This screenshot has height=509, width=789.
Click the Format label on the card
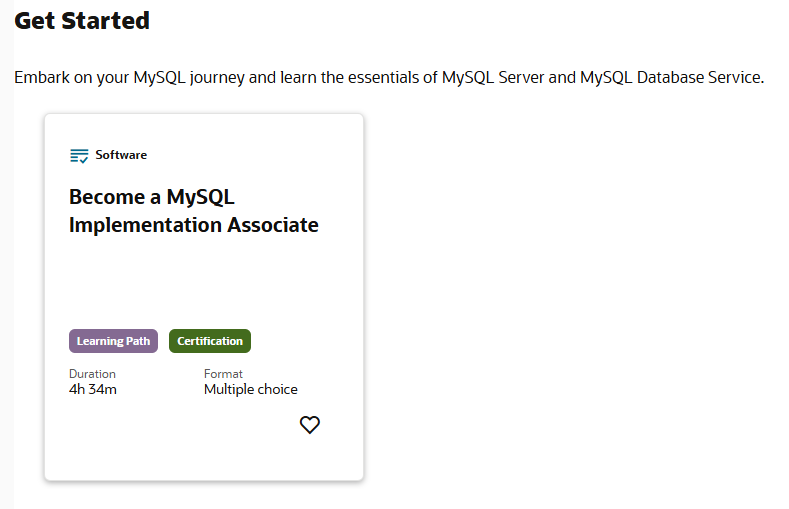(x=223, y=374)
